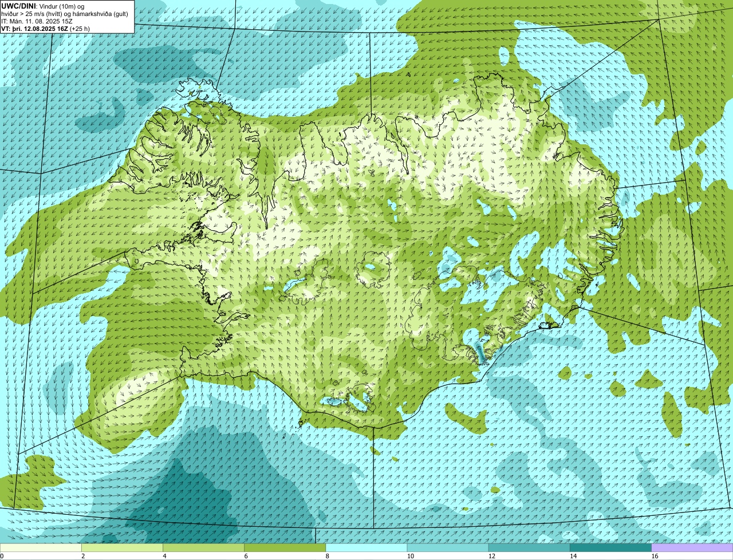Screen dimensions: 733x560
Task: Click the pale cyan 8–10 legend segment
Action: pyautogui.click(x=366, y=548)
